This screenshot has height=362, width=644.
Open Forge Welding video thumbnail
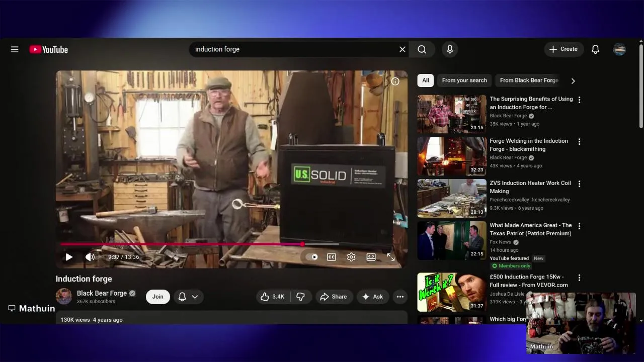tap(452, 156)
